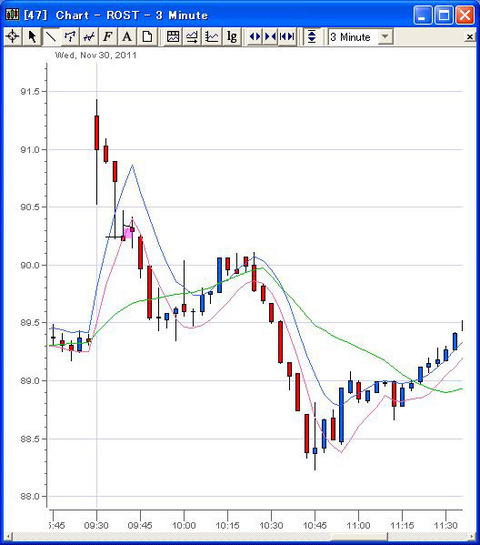Screen dimensions: 480x545
Task: Choose the trend line drawing tool
Action: 51,36
